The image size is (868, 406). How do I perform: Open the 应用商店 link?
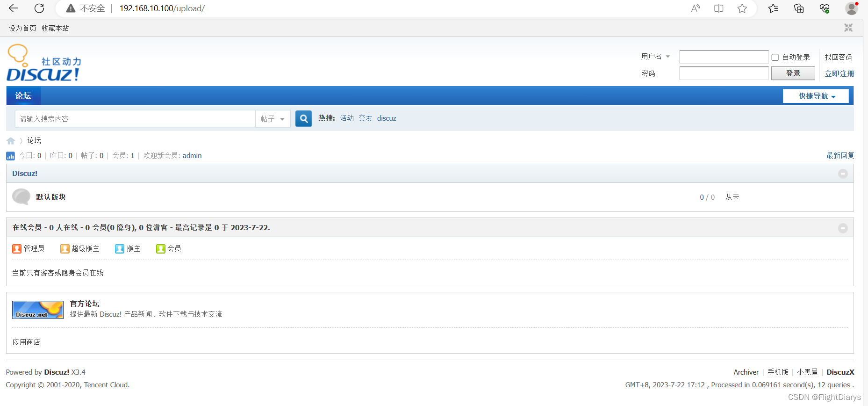click(26, 342)
